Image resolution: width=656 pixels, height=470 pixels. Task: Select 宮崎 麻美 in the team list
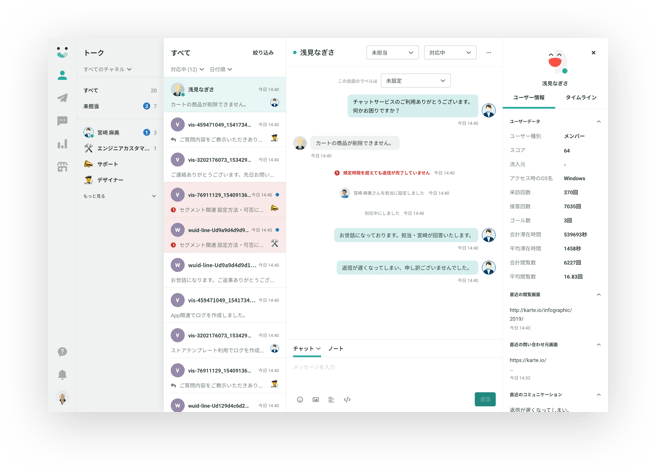(x=120, y=133)
